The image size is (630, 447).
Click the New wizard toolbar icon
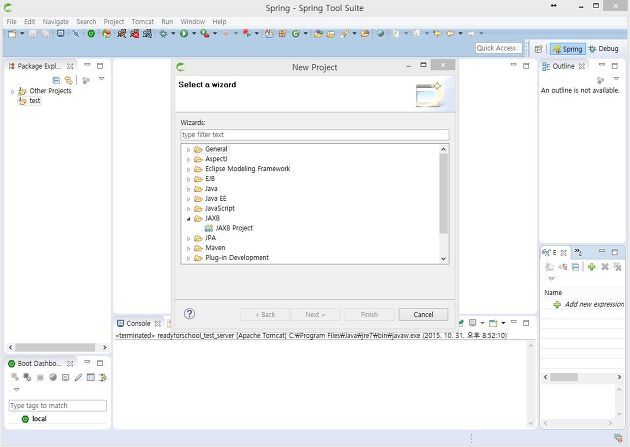[x=12, y=34]
